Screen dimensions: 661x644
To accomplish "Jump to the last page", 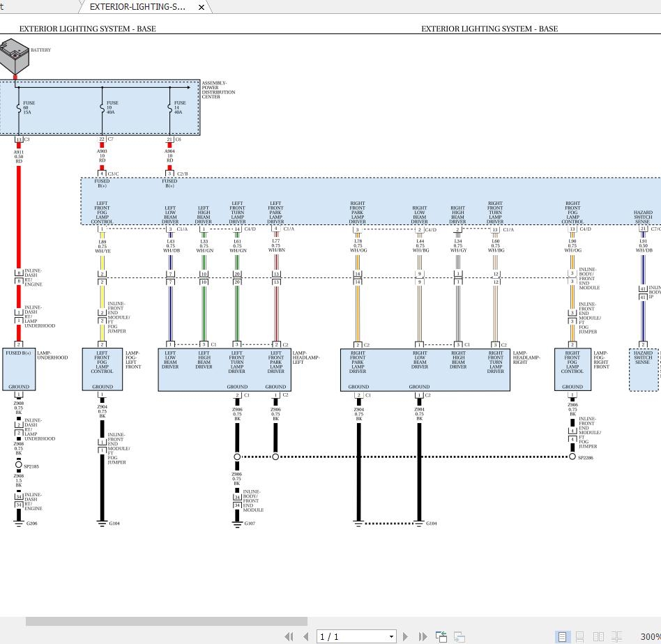I will coord(423,636).
